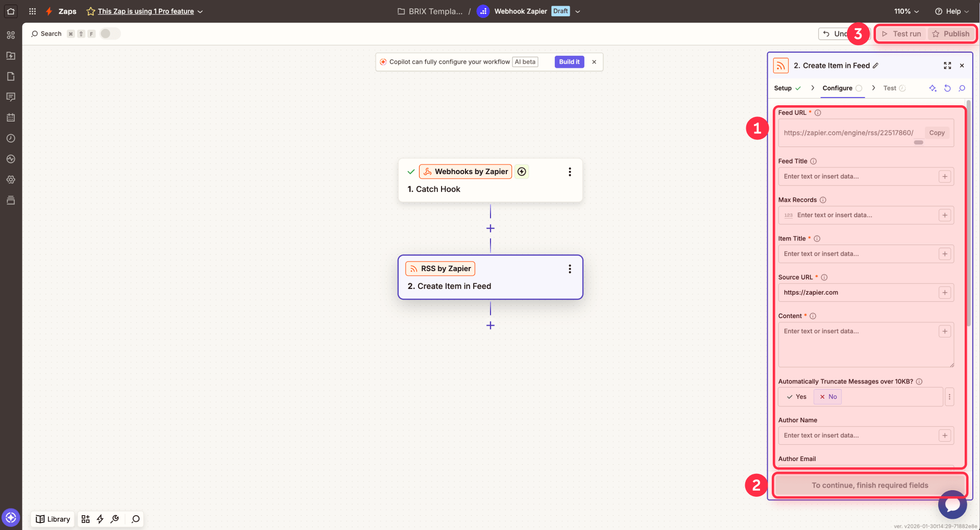Refresh fields with the circular arrow icon
Screen dimensions: 980x530
click(947, 88)
